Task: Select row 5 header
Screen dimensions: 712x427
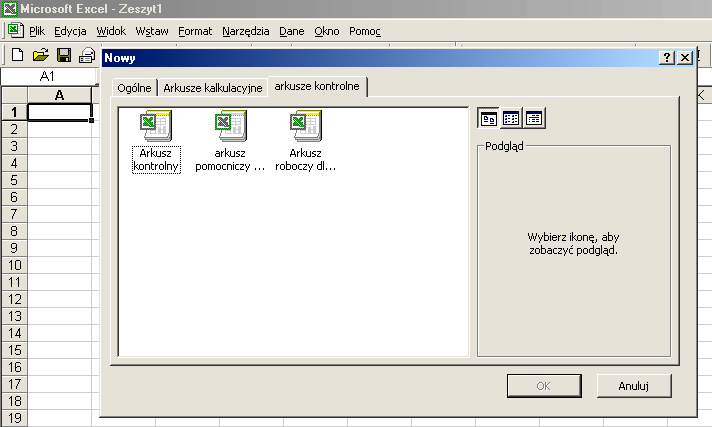Action: click(x=15, y=180)
